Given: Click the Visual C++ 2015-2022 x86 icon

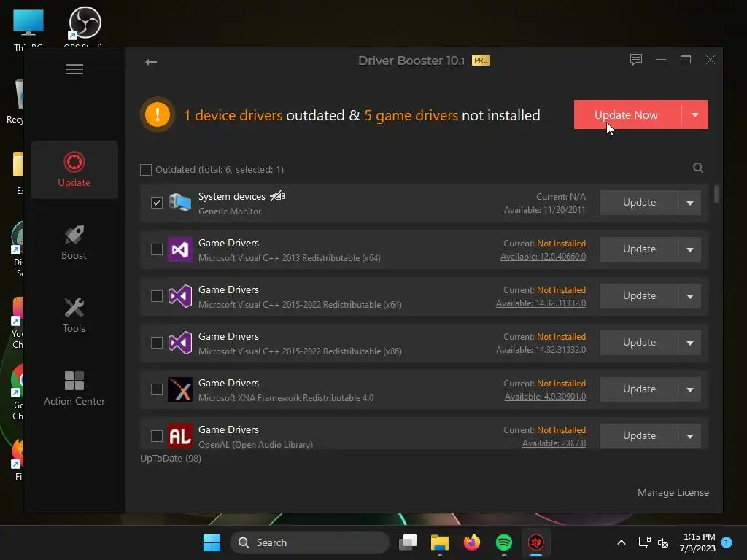Looking at the screenshot, I should 180,343.
